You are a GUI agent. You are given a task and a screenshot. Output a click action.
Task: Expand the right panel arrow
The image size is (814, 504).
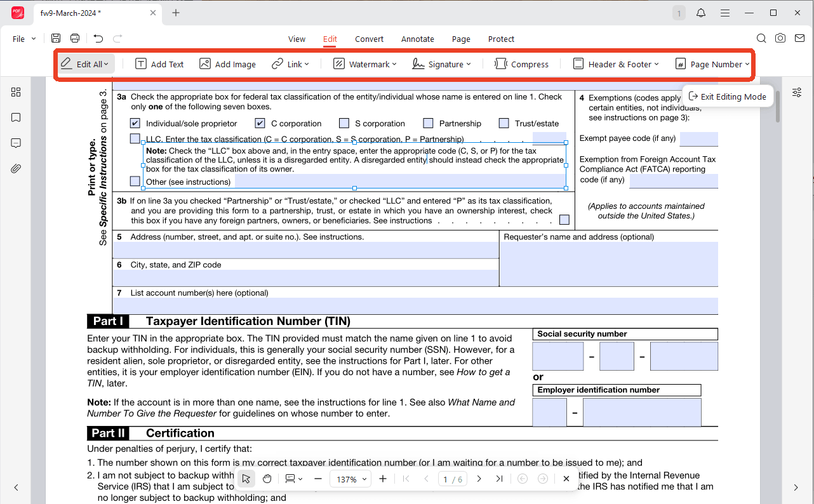point(796,487)
